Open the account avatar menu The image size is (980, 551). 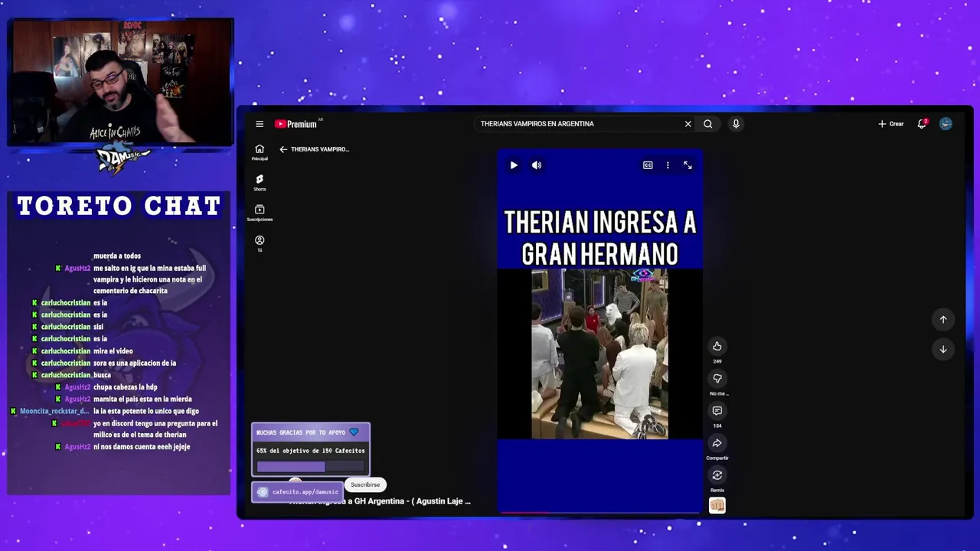946,124
